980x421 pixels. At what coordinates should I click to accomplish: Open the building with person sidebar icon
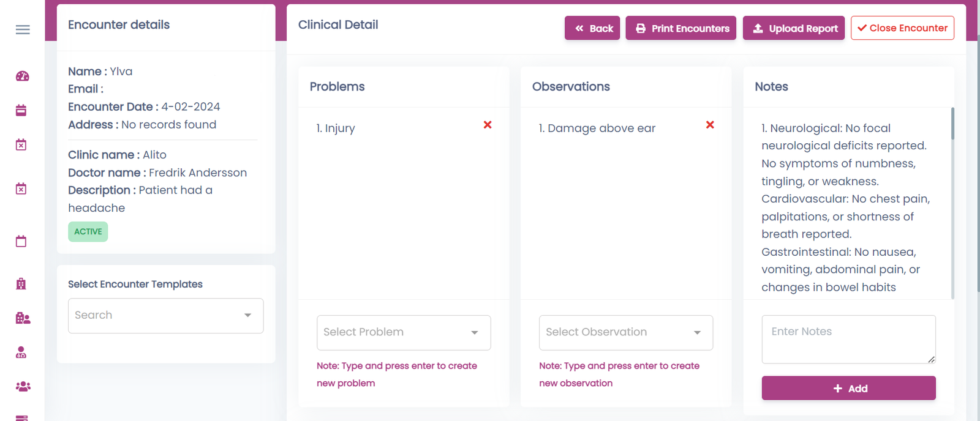click(23, 318)
